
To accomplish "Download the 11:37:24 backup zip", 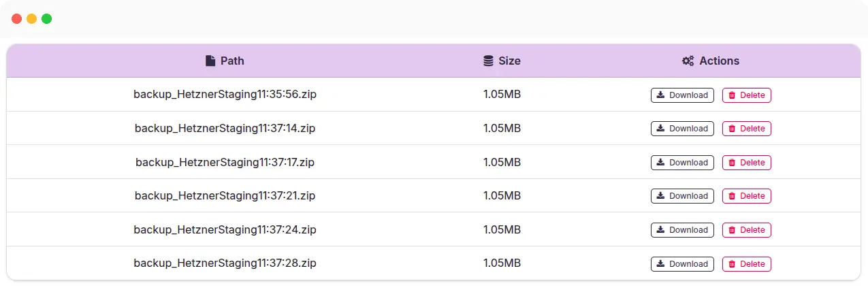I will click(682, 230).
